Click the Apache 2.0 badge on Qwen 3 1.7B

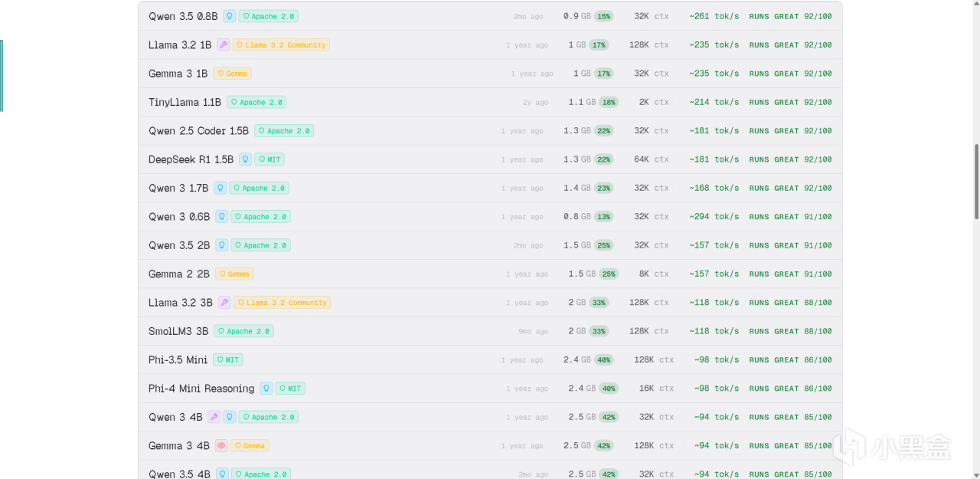[260, 188]
